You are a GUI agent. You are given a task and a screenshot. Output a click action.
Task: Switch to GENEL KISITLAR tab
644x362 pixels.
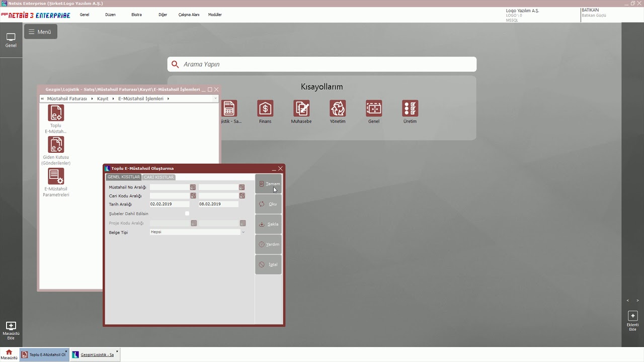124,177
